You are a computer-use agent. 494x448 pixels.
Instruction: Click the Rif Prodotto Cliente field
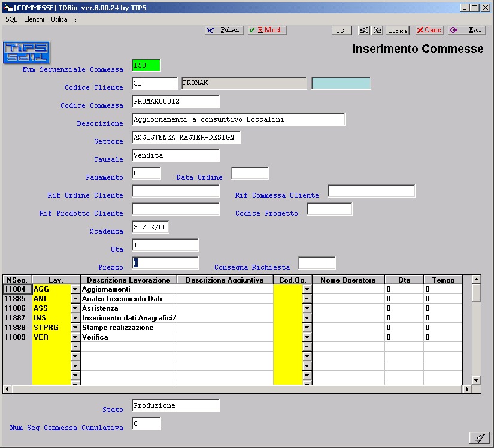pyautogui.click(x=175, y=209)
